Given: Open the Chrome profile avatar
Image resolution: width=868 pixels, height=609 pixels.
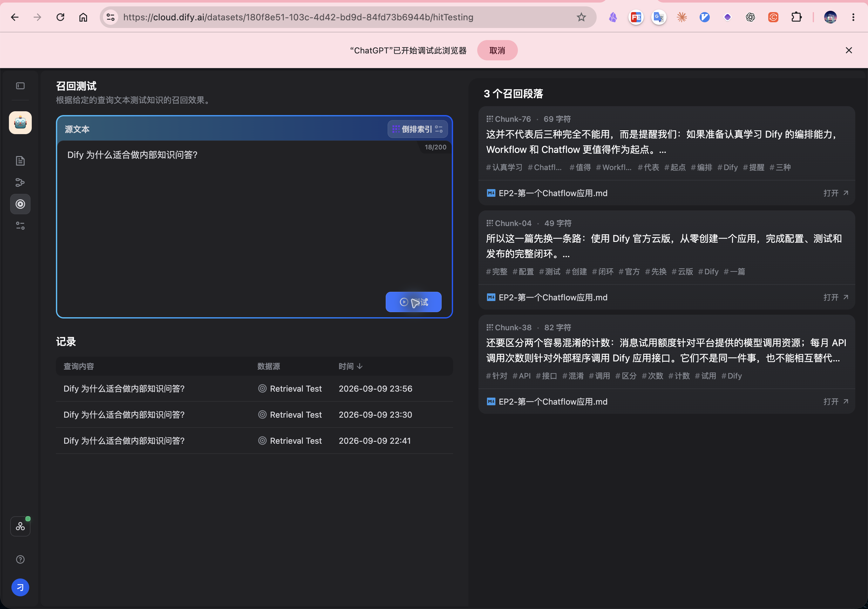Looking at the screenshot, I should pyautogui.click(x=830, y=17).
